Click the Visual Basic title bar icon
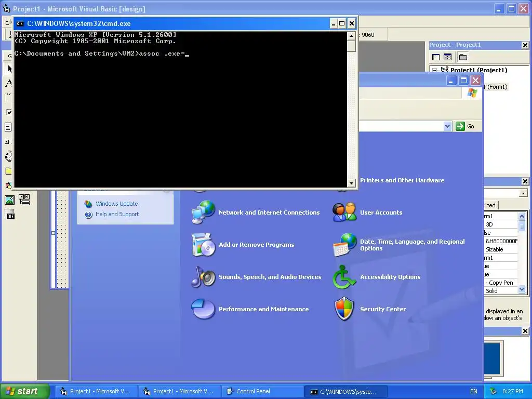 point(6,8)
